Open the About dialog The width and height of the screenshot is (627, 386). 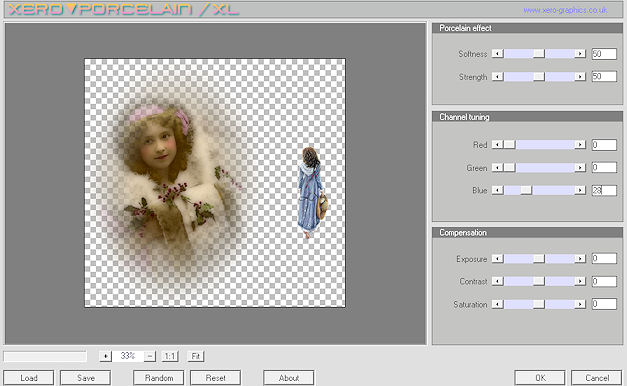[289, 378]
